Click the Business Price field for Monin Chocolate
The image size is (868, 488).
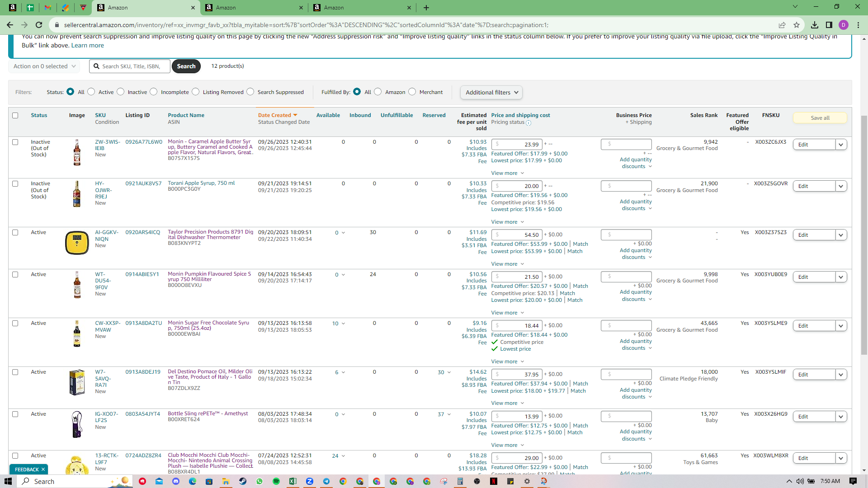tap(626, 325)
